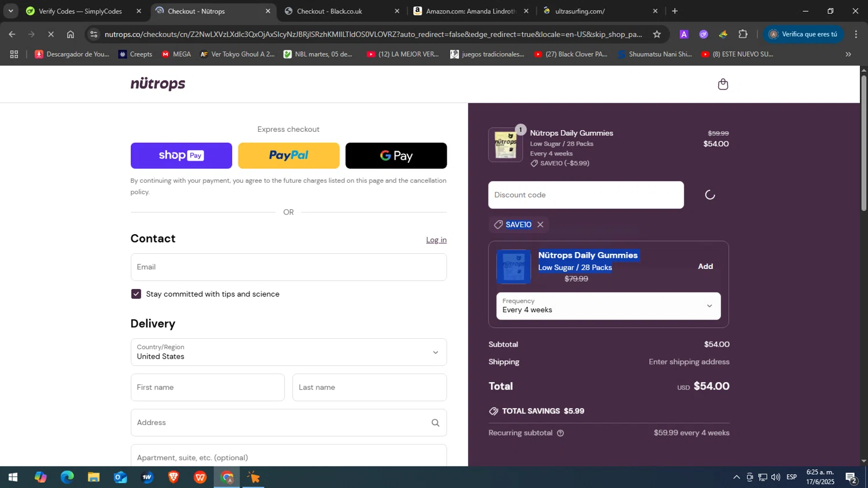
Task: Open Chrome extensions puzzle icon
Action: pyautogui.click(x=743, y=34)
